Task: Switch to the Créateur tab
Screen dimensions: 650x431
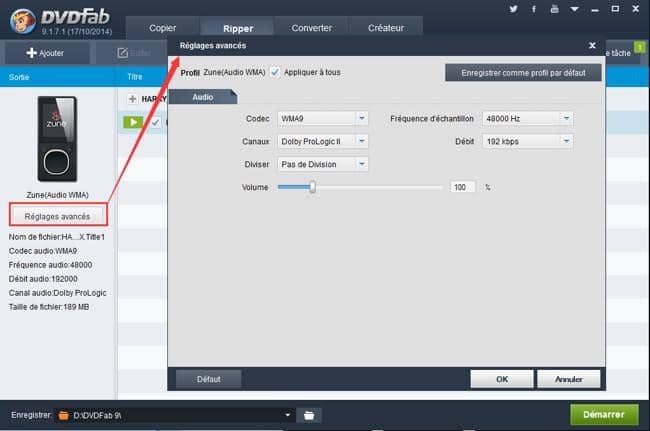Action: pos(386,28)
